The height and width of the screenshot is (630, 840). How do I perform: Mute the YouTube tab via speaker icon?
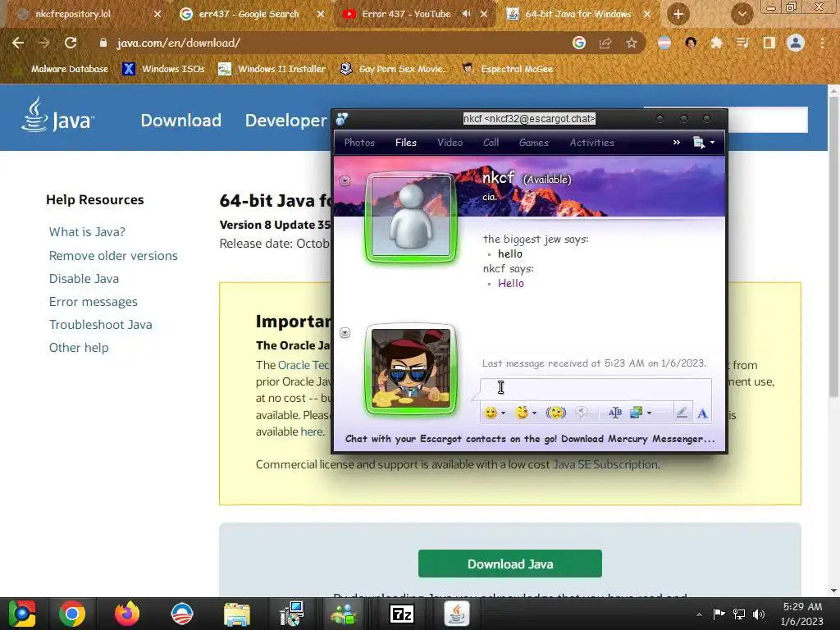(x=467, y=14)
